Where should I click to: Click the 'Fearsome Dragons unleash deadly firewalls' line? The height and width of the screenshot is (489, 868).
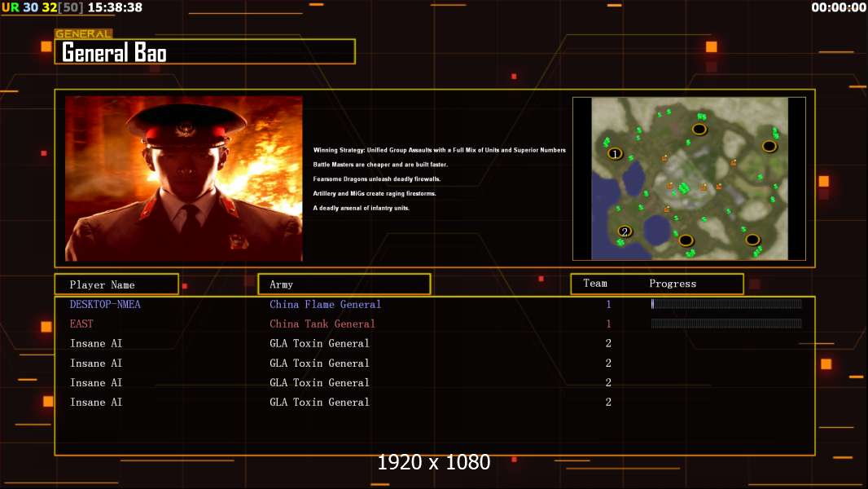(377, 178)
